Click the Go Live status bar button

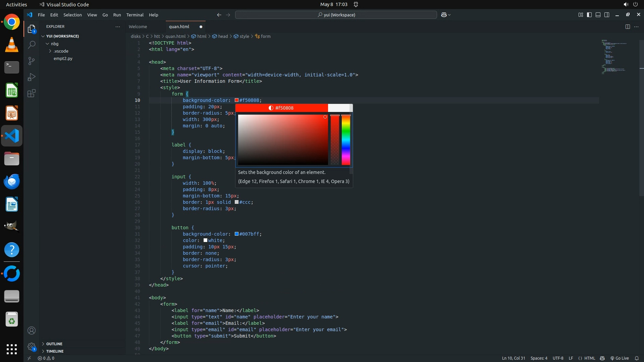(620, 358)
